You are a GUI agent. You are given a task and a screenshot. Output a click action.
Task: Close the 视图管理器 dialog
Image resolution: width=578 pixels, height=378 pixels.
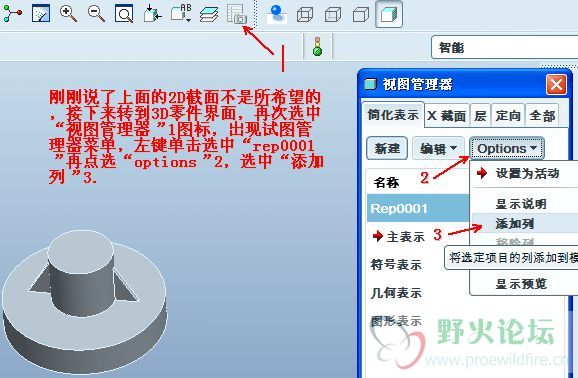556,84
